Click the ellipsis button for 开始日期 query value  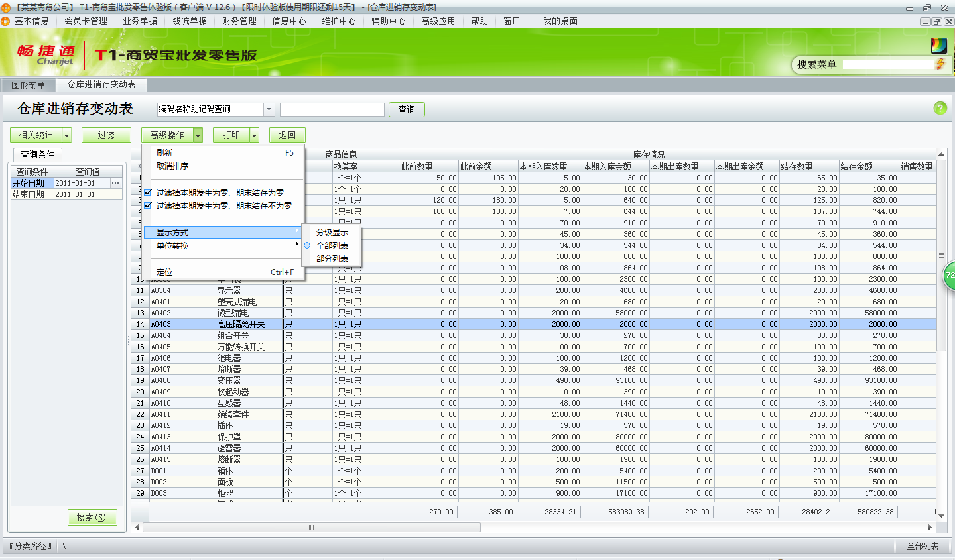[114, 183]
